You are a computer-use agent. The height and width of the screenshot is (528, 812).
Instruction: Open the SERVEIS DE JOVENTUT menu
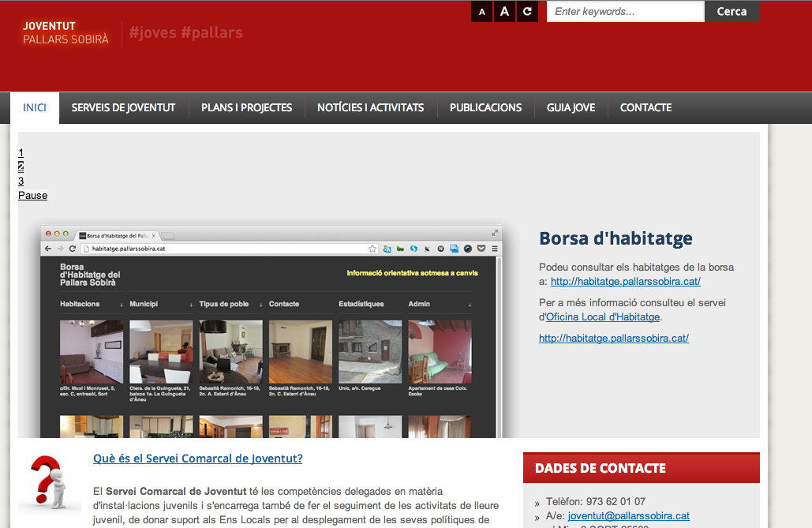tap(123, 108)
